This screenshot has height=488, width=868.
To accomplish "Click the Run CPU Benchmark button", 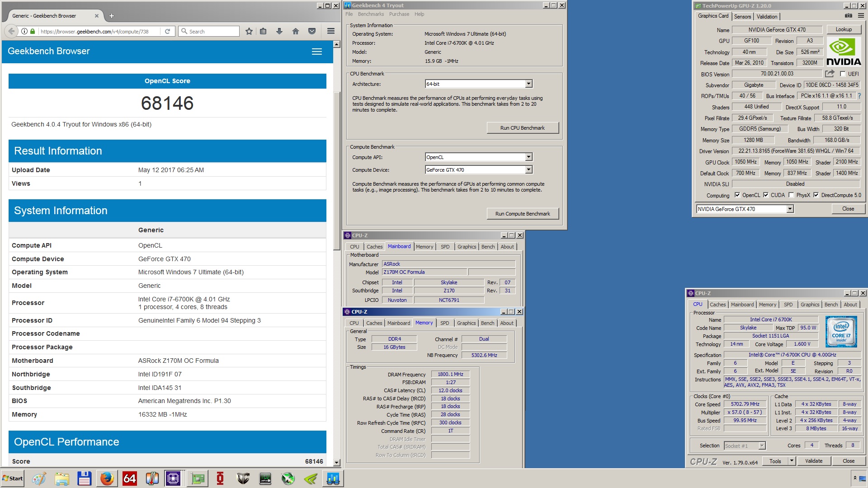I will [x=523, y=128].
